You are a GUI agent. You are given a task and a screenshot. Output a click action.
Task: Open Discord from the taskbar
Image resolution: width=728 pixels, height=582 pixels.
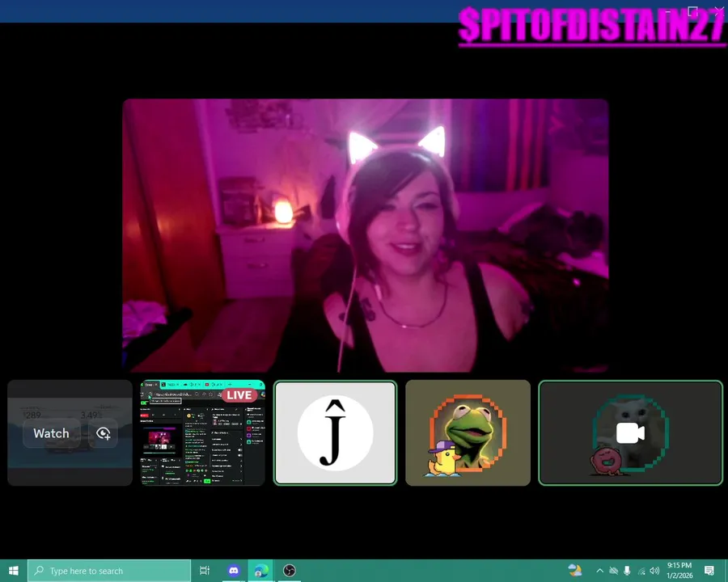[234, 571]
